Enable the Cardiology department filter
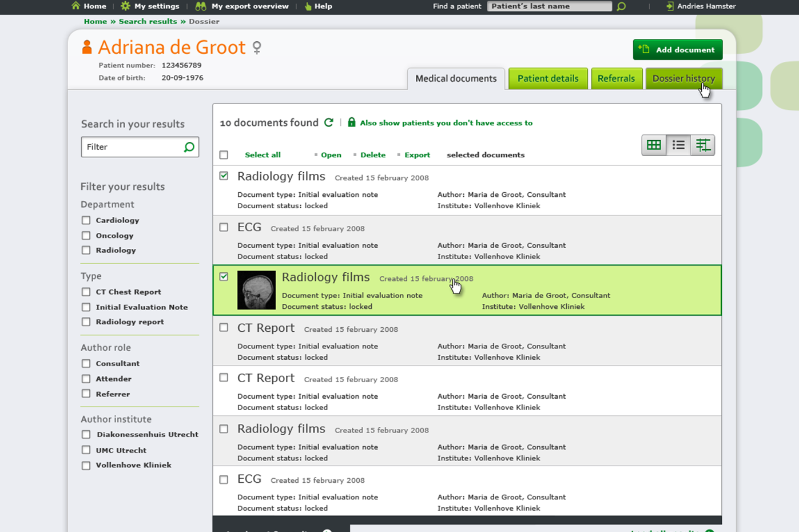Screen dimensions: 799x532 tap(86, 220)
